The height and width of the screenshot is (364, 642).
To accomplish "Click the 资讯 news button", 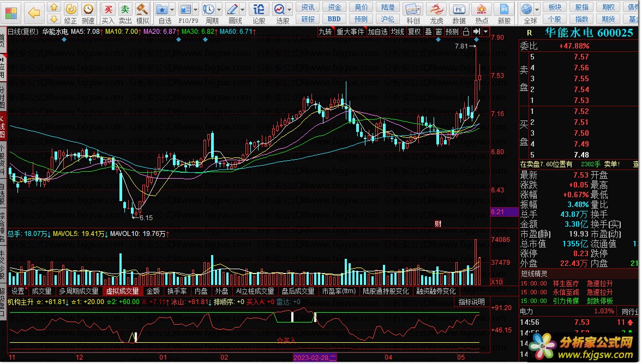I will 308,8.
